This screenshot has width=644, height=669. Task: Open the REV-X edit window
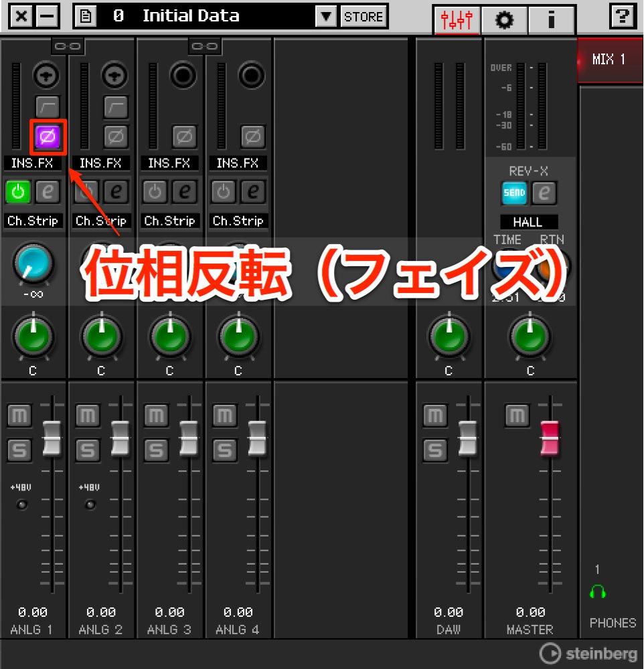click(544, 193)
